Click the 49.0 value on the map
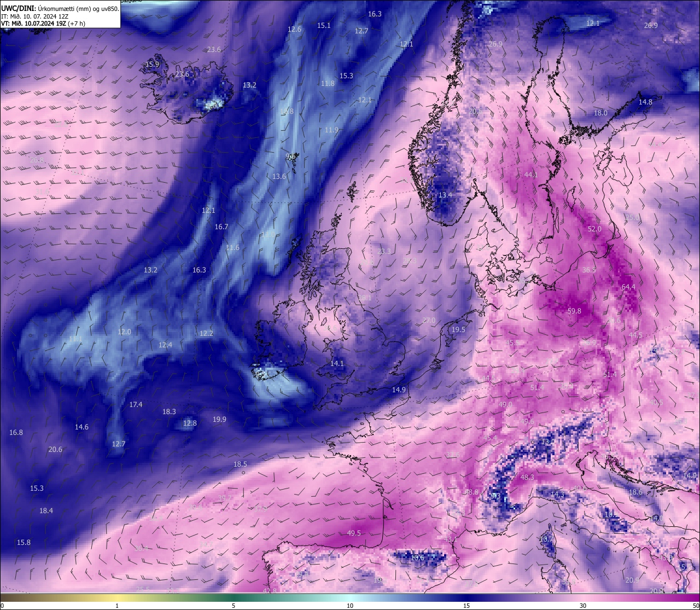700x610 pixels. point(505,404)
